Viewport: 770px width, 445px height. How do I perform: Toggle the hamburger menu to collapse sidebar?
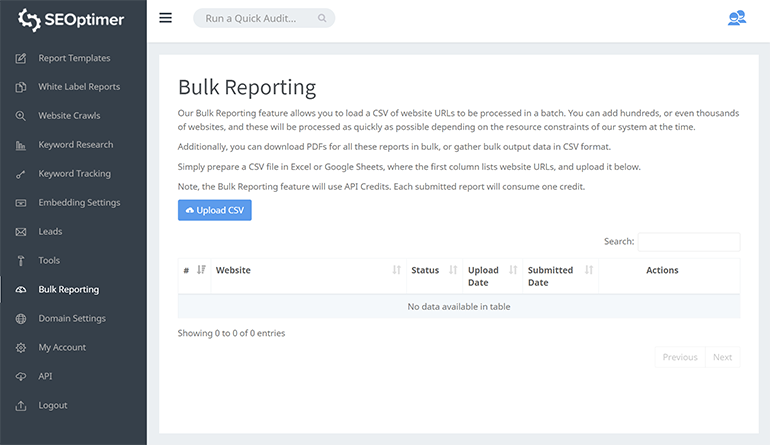(x=166, y=18)
